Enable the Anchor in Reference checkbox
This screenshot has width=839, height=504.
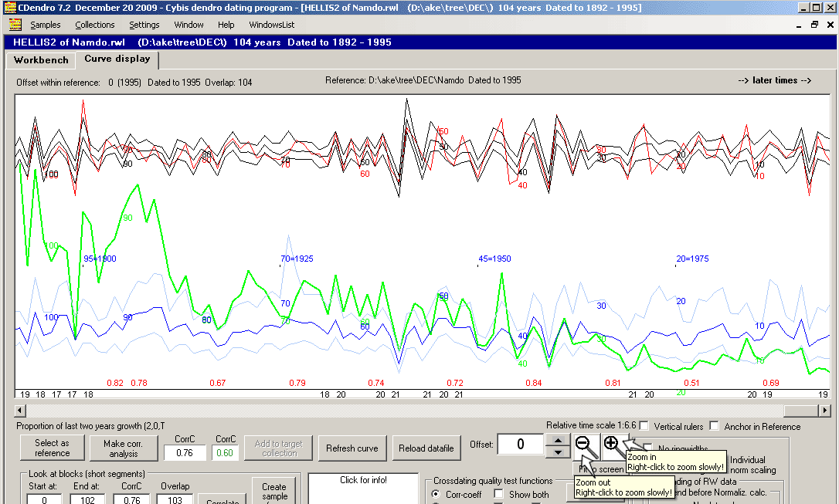coord(715,426)
